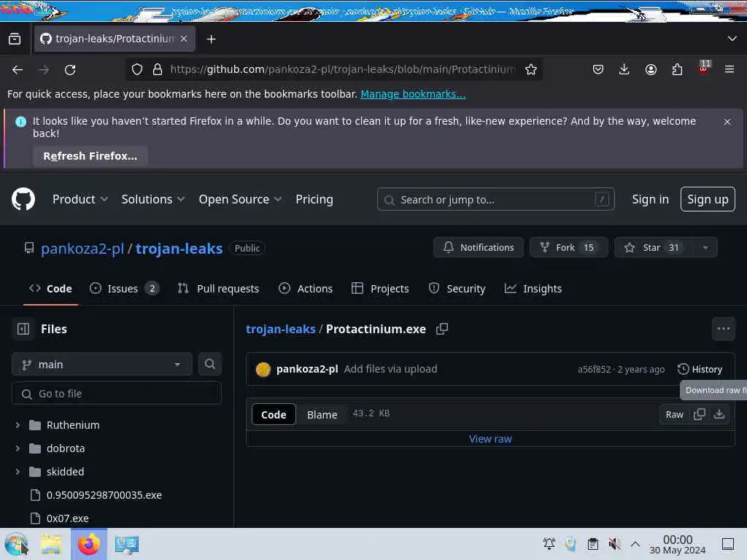Screen dimensions: 747x560
Task: Expand the Open Source menu
Action: pyautogui.click(x=240, y=200)
